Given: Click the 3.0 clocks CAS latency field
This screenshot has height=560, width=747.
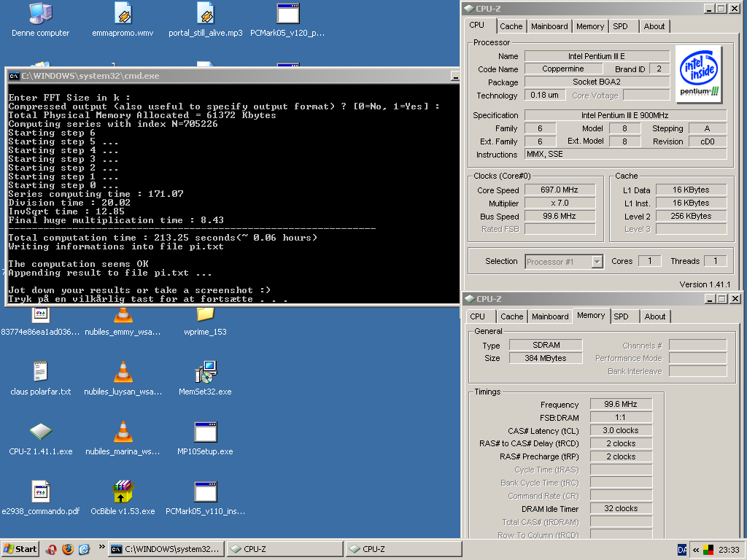Looking at the screenshot, I should pos(621,430).
